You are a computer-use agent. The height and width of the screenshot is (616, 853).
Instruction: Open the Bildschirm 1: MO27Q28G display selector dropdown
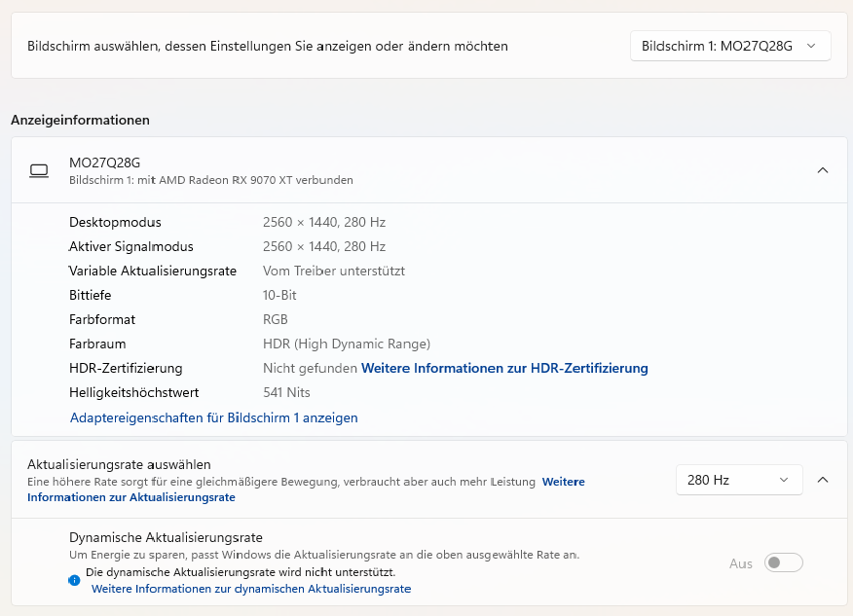(730, 46)
